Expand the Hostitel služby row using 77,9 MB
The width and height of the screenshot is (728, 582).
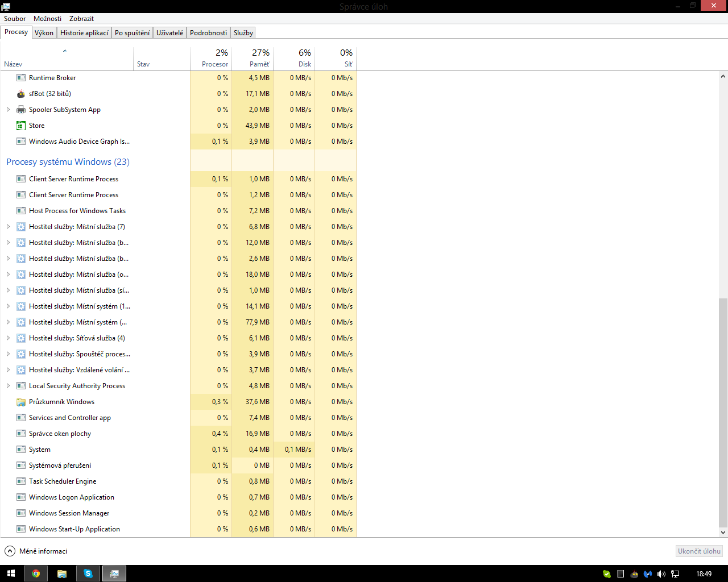[x=8, y=322]
